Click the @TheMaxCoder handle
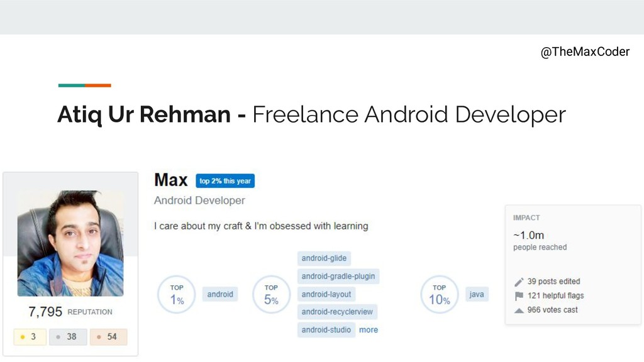Screen dimensions: 644x362 pos(585,52)
